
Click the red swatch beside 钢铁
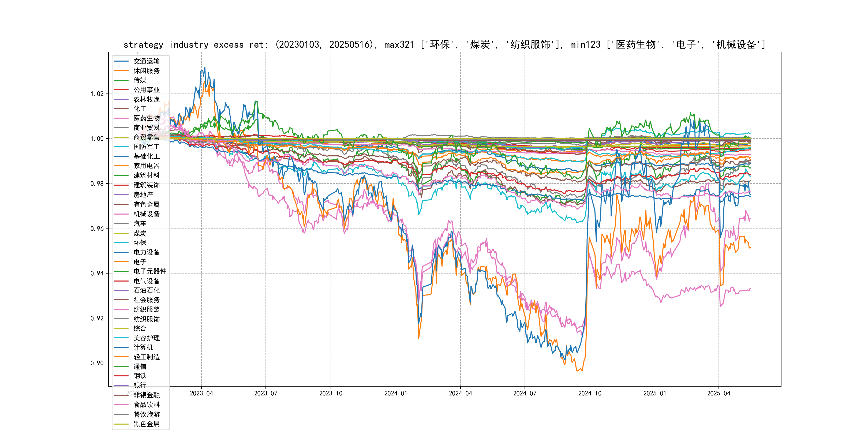[x=121, y=376]
